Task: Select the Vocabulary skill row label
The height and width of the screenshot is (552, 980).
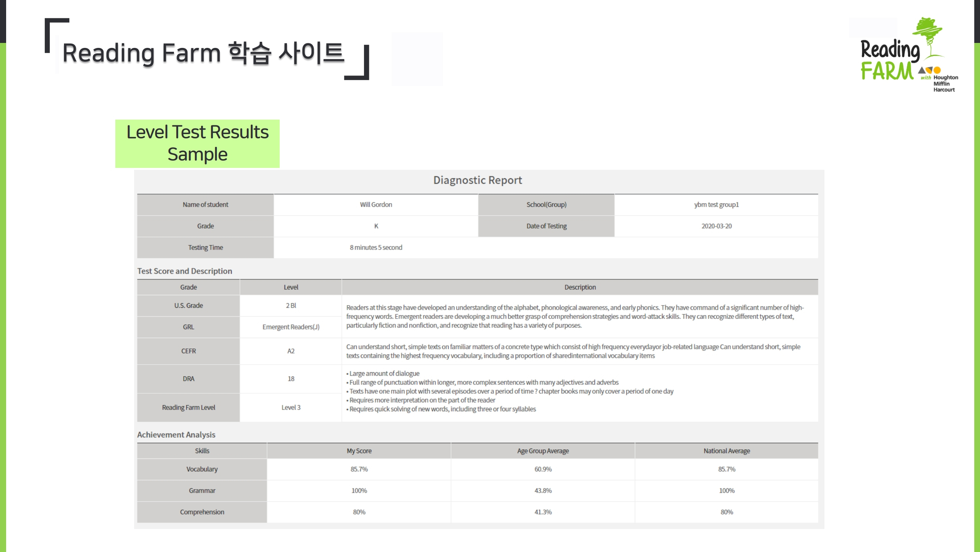Action: click(x=202, y=469)
